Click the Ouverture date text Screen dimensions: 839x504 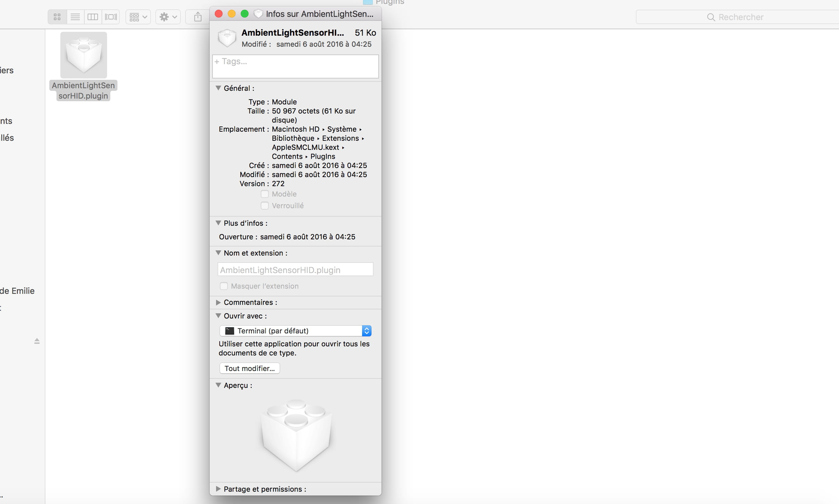coord(308,237)
